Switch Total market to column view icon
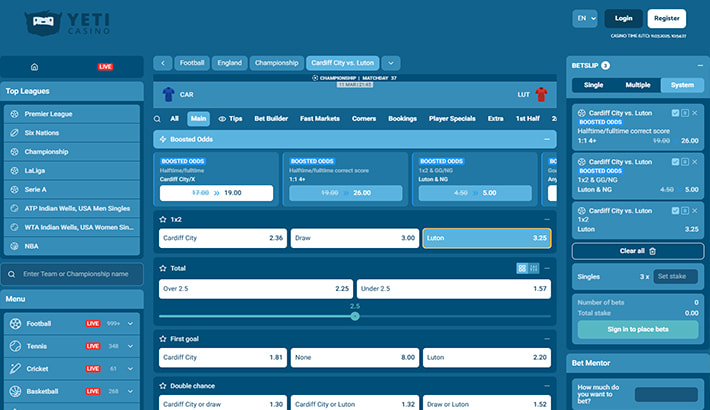Image resolution: width=710 pixels, height=410 pixels. click(533, 268)
